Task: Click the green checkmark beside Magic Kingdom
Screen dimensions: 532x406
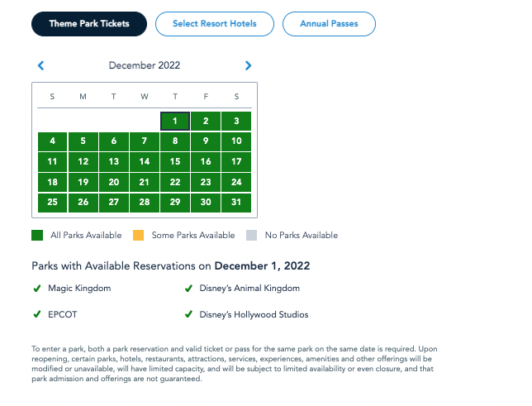Action: coord(36,289)
